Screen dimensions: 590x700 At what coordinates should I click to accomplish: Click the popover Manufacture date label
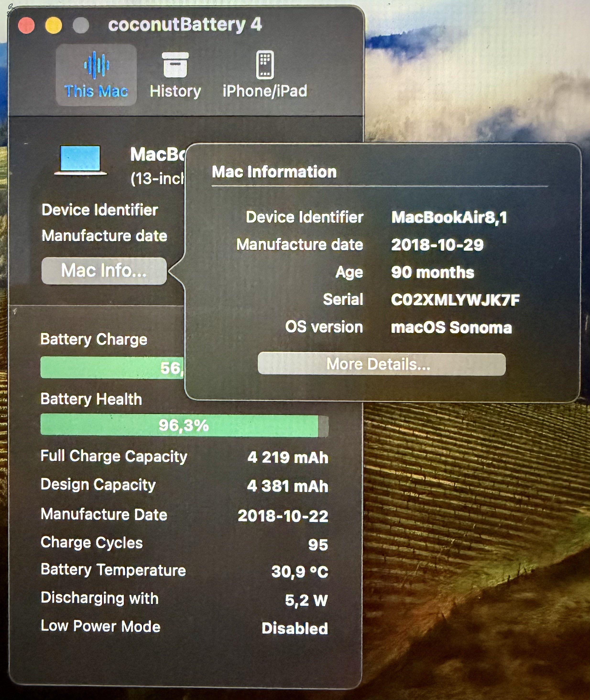click(300, 244)
